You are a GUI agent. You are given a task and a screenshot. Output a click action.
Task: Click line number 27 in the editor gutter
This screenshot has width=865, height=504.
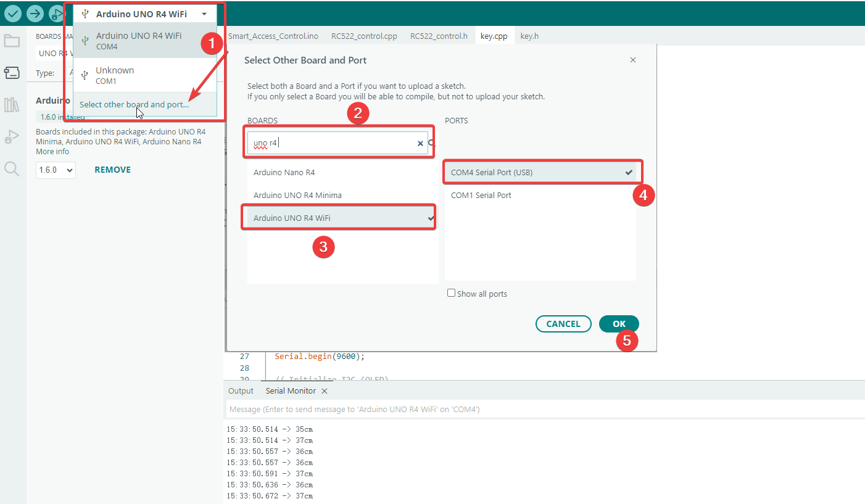pos(244,356)
